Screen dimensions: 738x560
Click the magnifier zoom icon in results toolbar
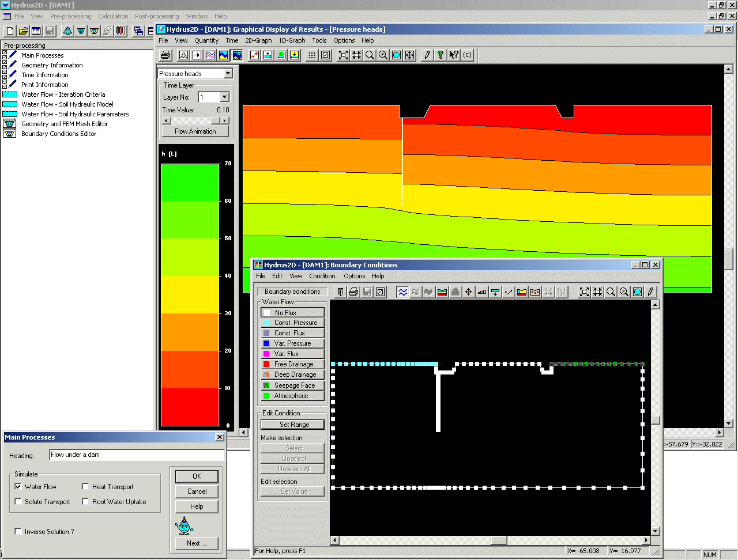click(370, 55)
